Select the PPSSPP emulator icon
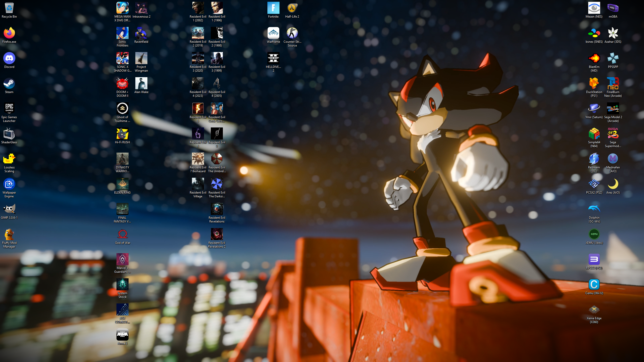Image resolution: width=644 pixels, height=362 pixels. (x=613, y=58)
